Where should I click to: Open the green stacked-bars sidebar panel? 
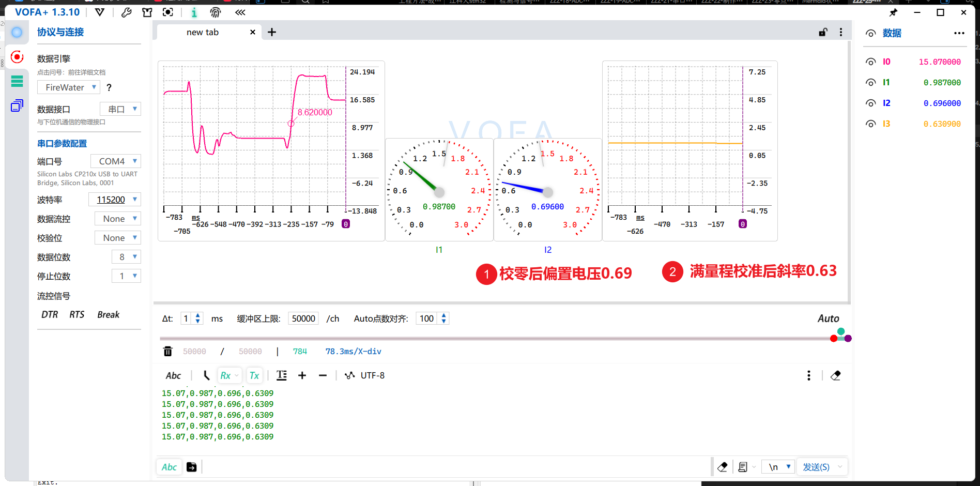click(x=17, y=81)
